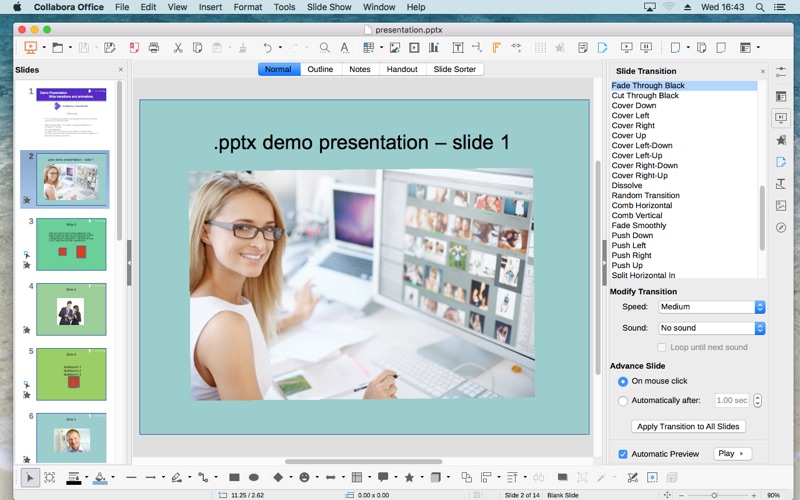
Task: Select slide 5 thumbnail in Slides panel
Action: (x=71, y=374)
